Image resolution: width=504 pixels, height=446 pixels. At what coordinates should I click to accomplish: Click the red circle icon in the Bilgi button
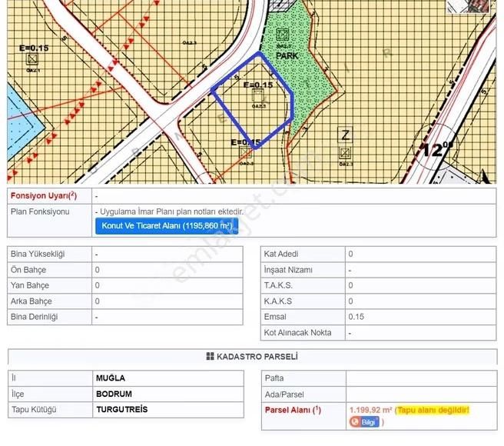click(355, 422)
